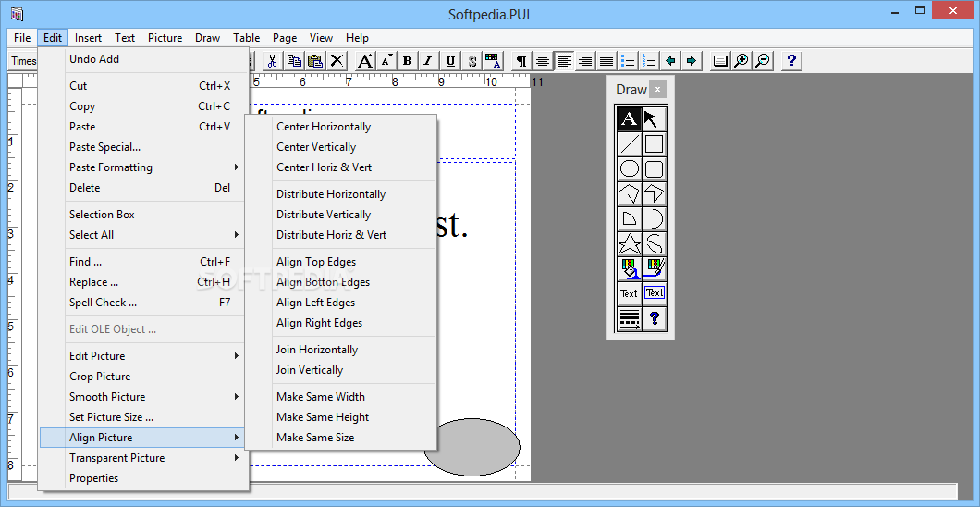
Task: Click the left green arrow toolbar icon
Action: click(x=670, y=61)
